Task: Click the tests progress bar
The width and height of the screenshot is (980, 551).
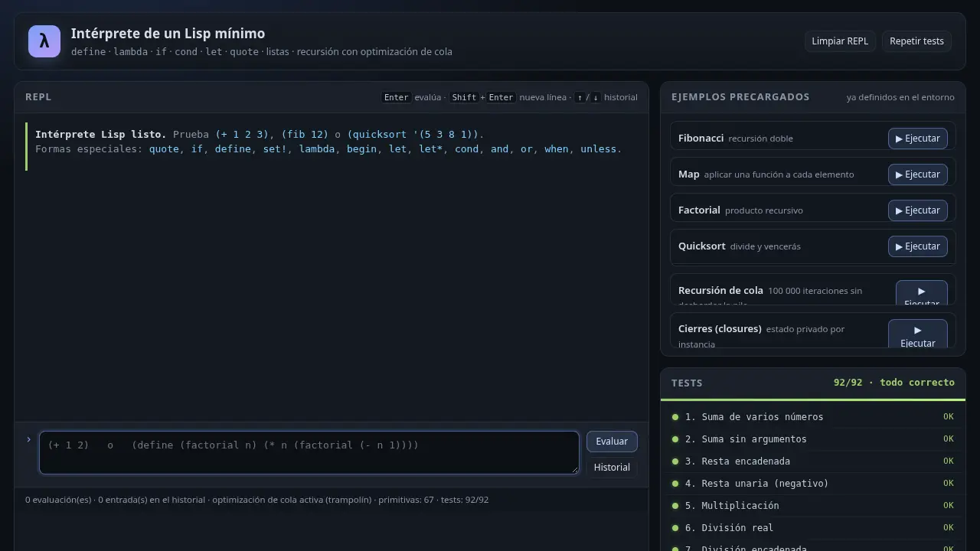Action: (812, 399)
